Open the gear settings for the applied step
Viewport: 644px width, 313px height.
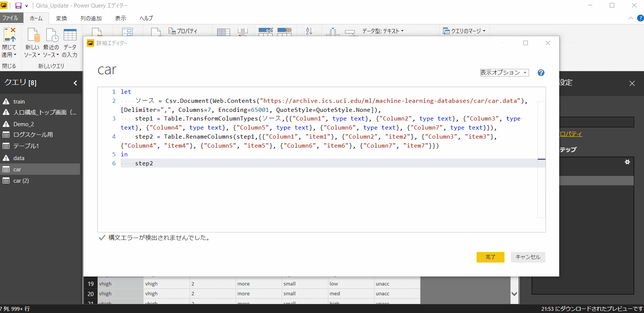click(x=627, y=162)
